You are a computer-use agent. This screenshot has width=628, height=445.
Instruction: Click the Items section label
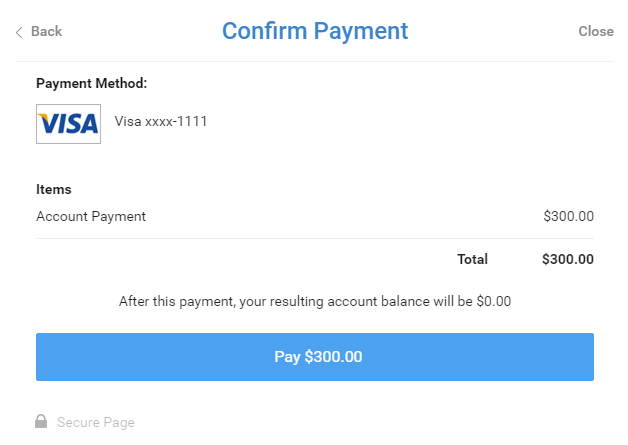(x=53, y=189)
